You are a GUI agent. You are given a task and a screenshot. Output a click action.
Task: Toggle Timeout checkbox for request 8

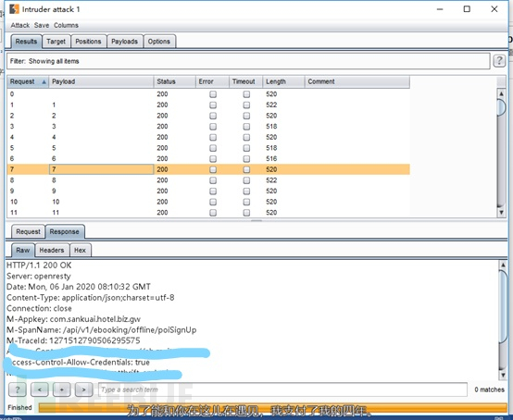(246, 180)
